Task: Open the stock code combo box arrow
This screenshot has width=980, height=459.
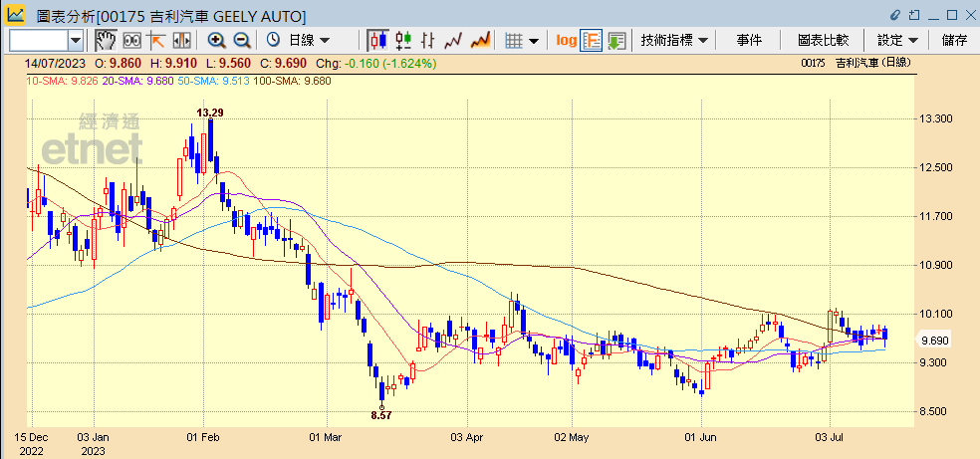Action: [x=76, y=40]
